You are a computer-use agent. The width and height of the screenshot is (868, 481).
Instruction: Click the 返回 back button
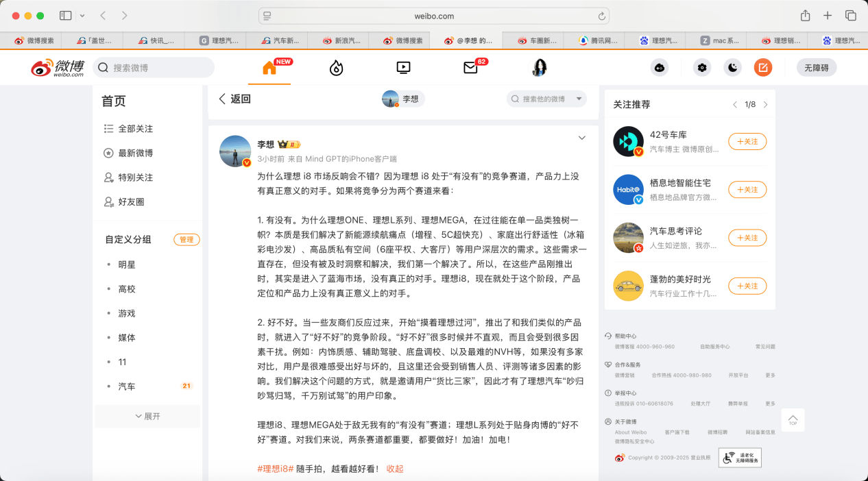click(234, 99)
